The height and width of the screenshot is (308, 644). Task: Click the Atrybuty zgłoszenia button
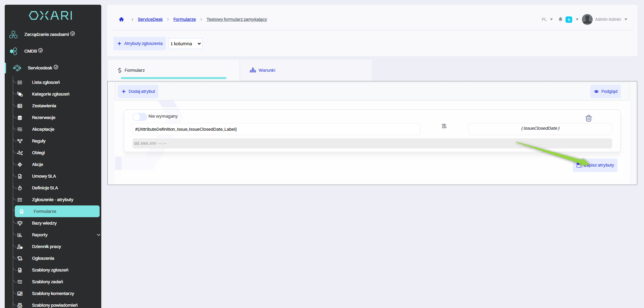coord(140,44)
